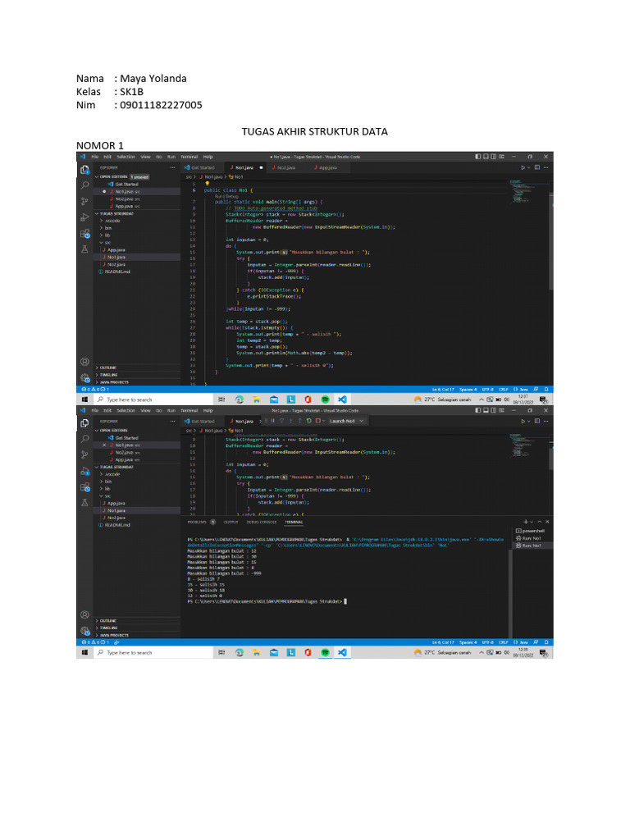Switch to the PROBLEMS tab in the lower panel

coord(197,522)
